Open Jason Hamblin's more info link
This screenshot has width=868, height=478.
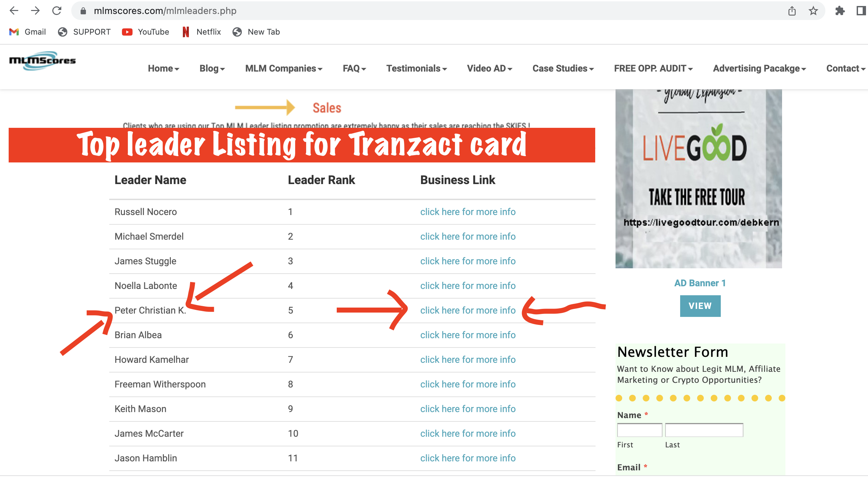click(468, 458)
